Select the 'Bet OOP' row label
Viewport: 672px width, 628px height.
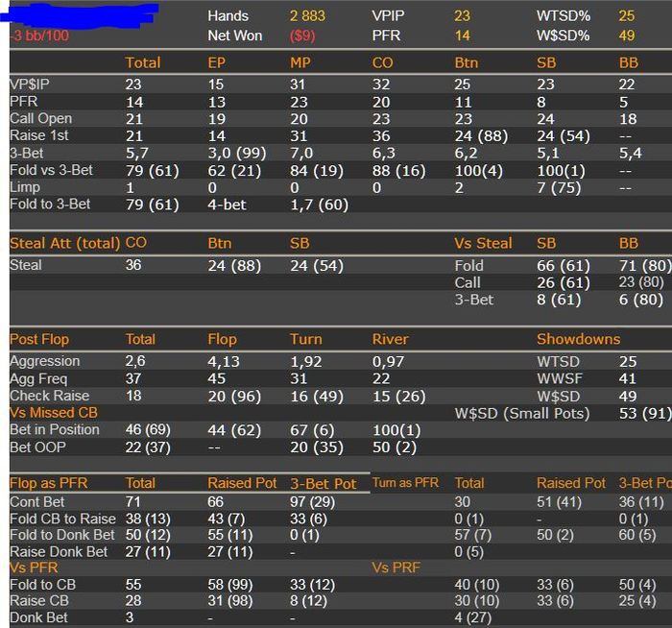(x=37, y=447)
